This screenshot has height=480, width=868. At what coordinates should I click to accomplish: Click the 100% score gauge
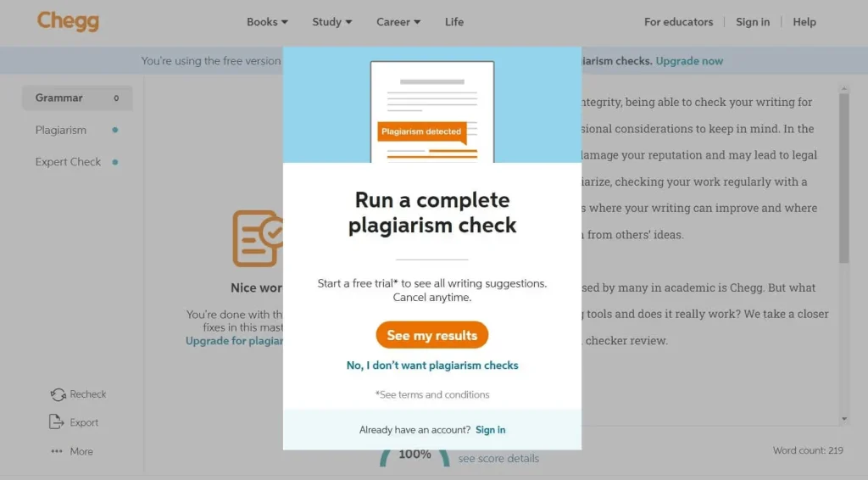coord(415,457)
